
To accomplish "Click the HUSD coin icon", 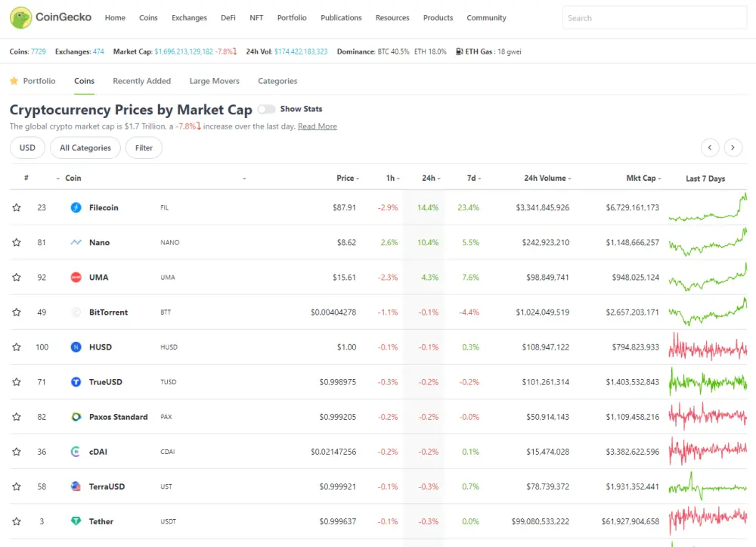I will 76,347.
